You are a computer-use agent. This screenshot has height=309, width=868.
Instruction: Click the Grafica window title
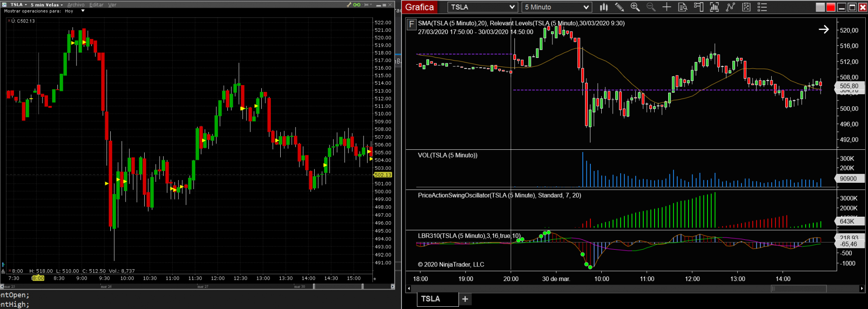[x=420, y=7]
